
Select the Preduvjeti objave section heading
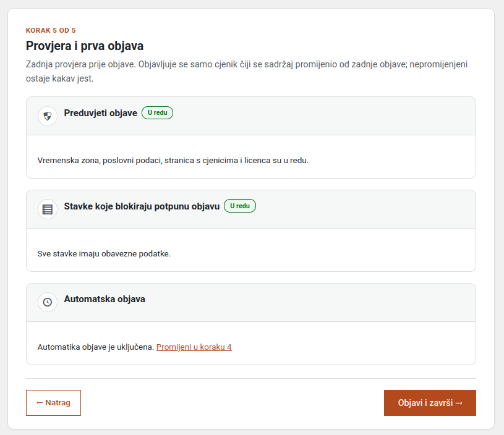101,113
